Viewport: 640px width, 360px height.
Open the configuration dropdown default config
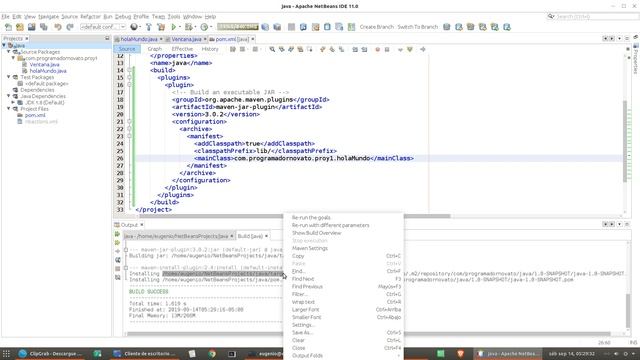(x=103, y=27)
